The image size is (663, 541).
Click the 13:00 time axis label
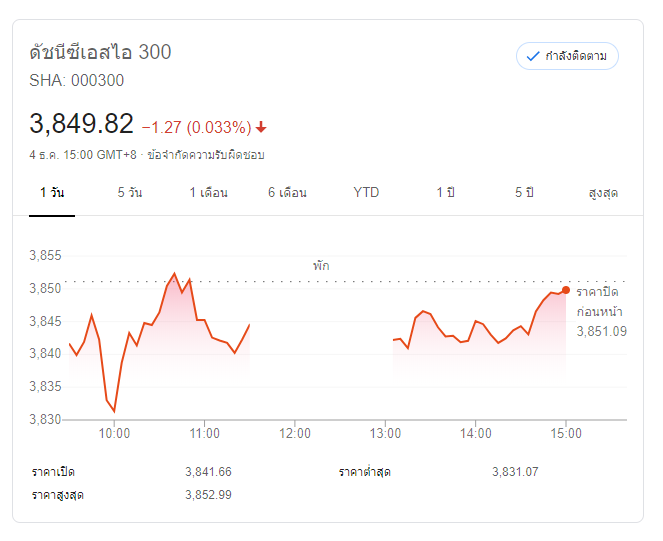coord(386,433)
